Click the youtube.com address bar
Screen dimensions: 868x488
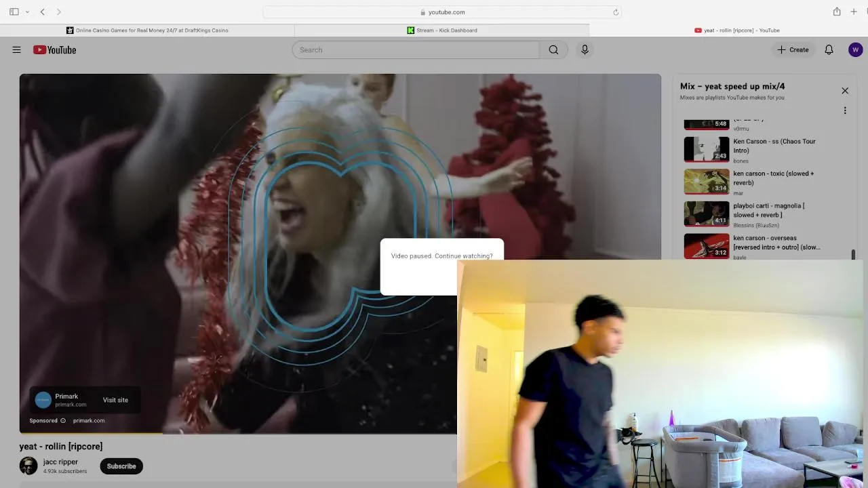coord(442,12)
